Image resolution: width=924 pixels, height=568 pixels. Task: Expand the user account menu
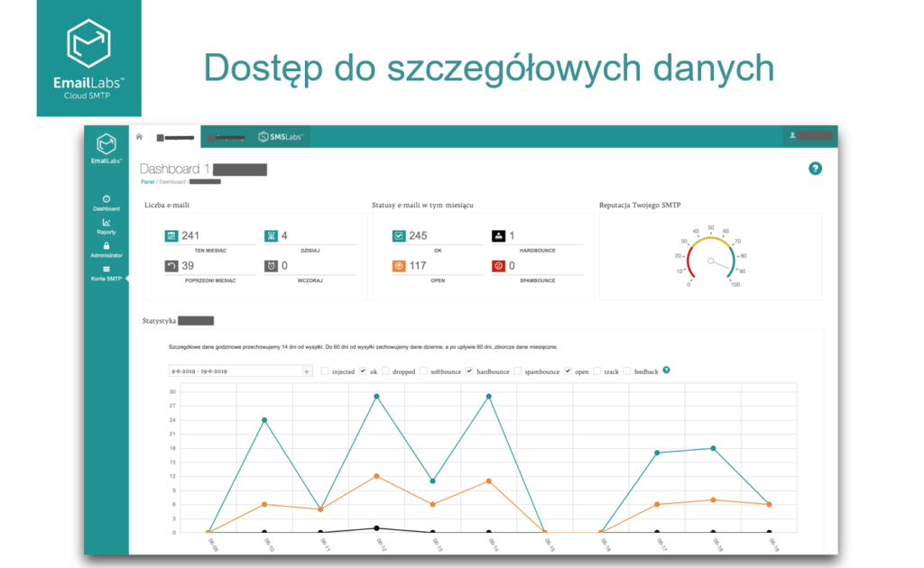coord(809,136)
